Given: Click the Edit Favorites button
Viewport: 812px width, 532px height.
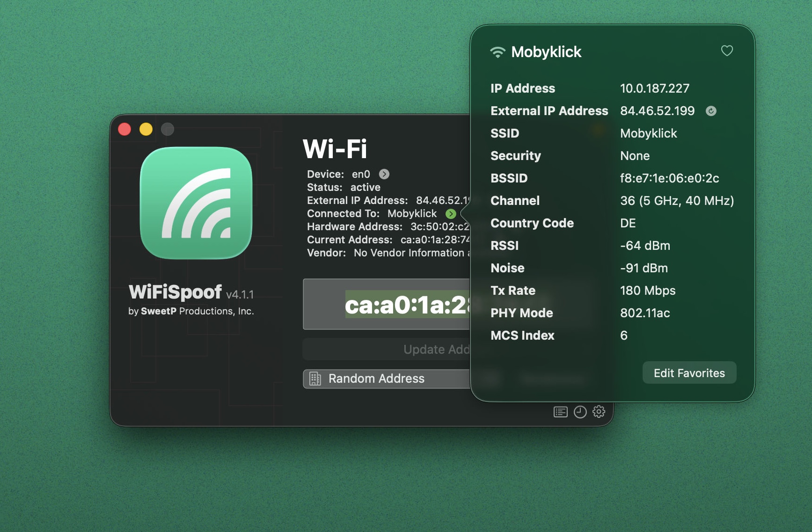Looking at the screenshot, I should click(689, 373).
